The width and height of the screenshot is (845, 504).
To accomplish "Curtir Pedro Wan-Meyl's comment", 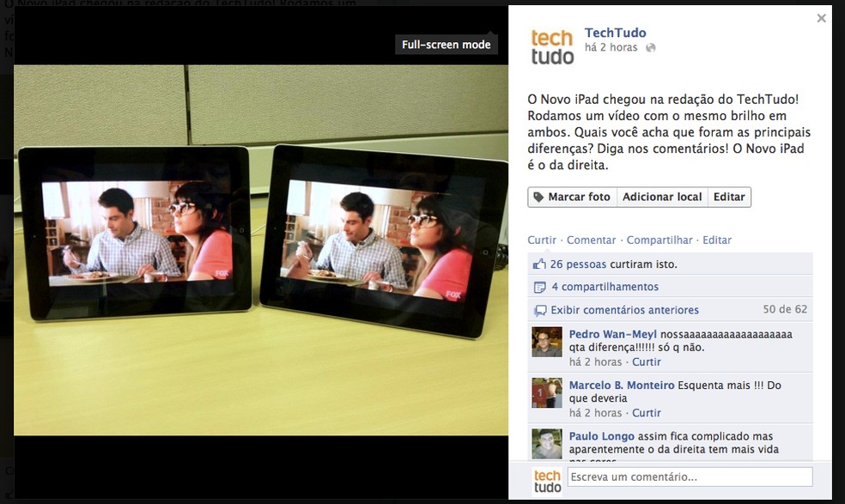I will tap(646, 361).
